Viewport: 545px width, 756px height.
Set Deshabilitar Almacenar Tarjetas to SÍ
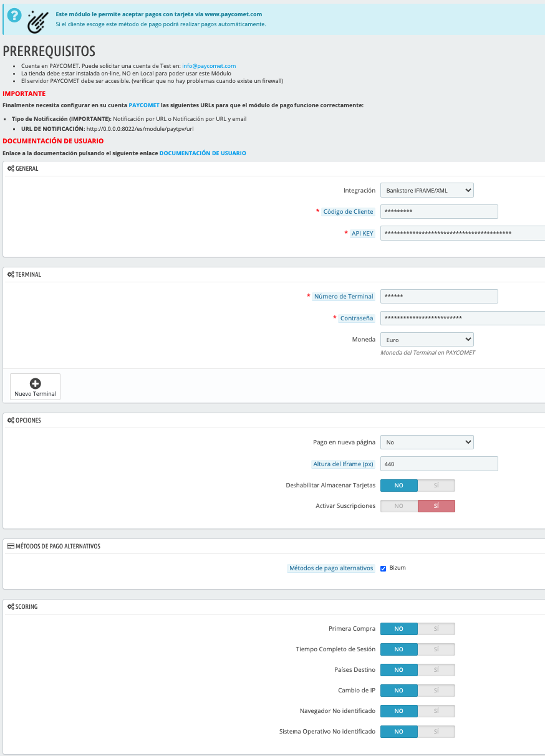click(x=436, y=486)
